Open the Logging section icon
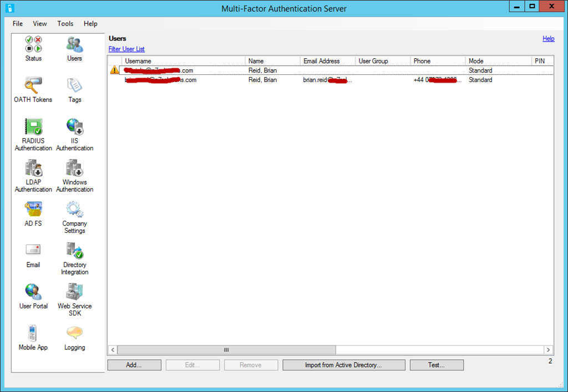Screen dimensions: 568x392 tap(75, 338)
